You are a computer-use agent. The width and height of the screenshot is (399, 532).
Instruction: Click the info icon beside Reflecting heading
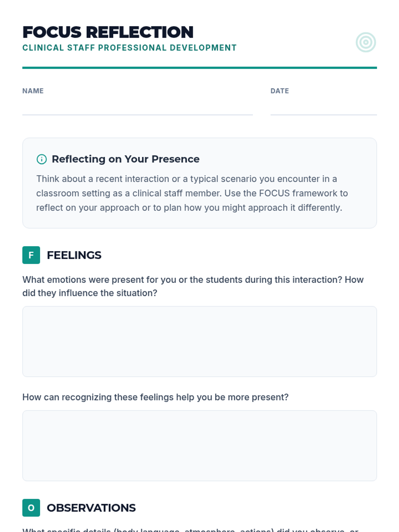pos(42,159)
